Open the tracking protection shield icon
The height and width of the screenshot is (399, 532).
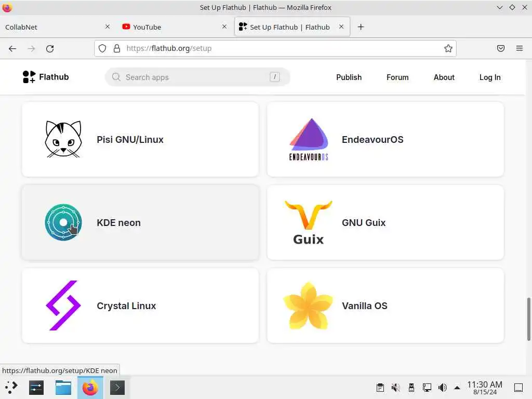[x=102, y=48]
